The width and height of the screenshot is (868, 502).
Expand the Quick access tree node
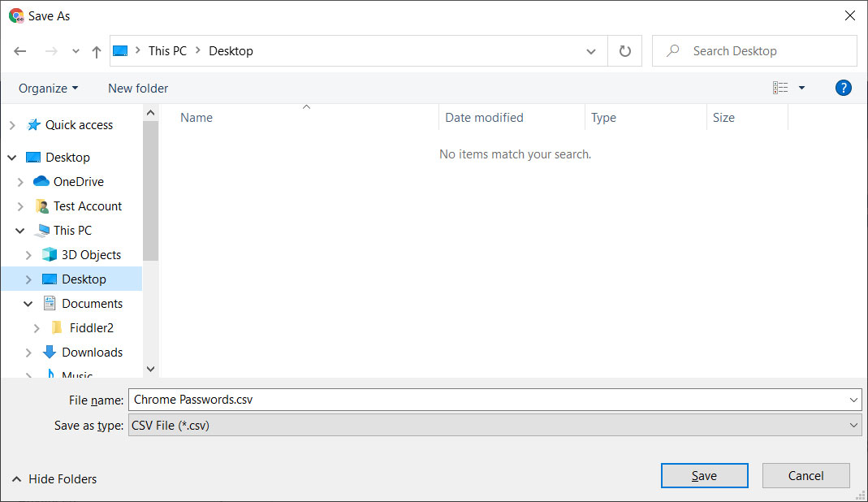(x=12, y=125)
